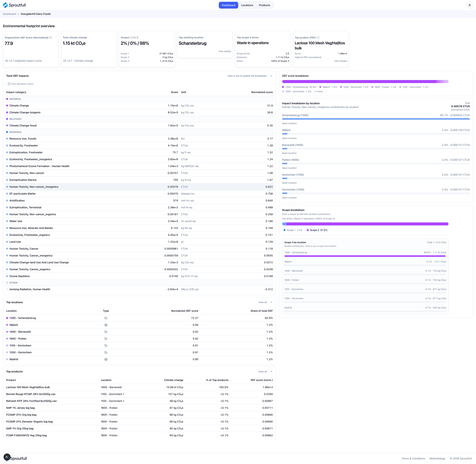Toggle the Scope 3 97.6% chip
476x464 pixels.
317,230
